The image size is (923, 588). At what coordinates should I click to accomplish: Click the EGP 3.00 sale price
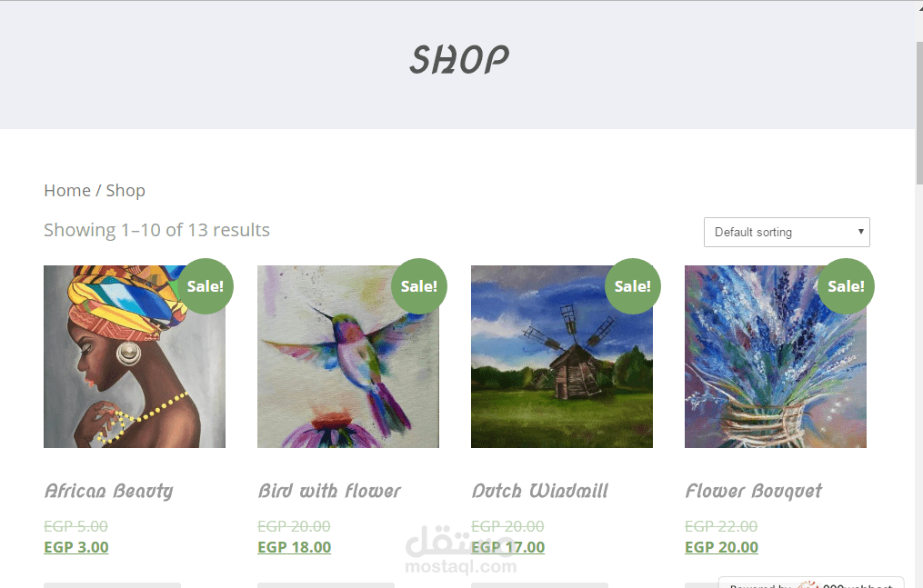76,547
